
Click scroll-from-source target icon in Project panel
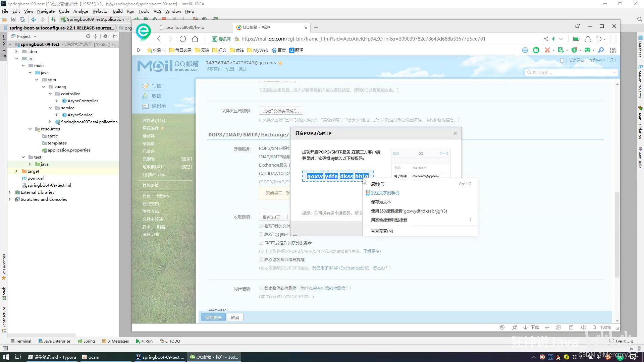[88, 36]
